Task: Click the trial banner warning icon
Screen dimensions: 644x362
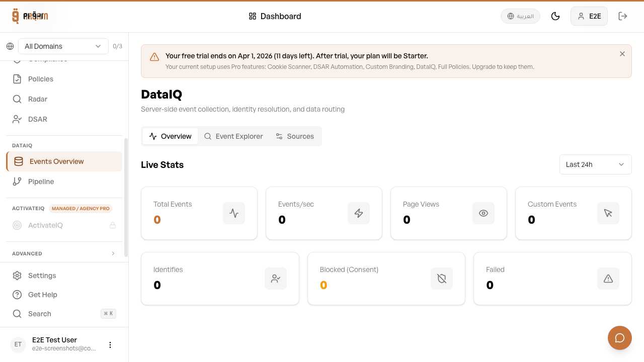Action: (154, 57)
